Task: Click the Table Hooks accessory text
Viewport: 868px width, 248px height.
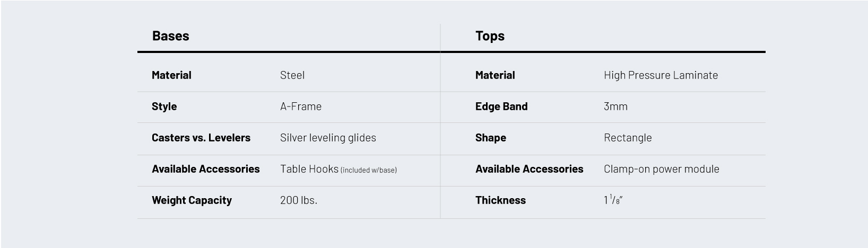Action: [x=309, y=169]
